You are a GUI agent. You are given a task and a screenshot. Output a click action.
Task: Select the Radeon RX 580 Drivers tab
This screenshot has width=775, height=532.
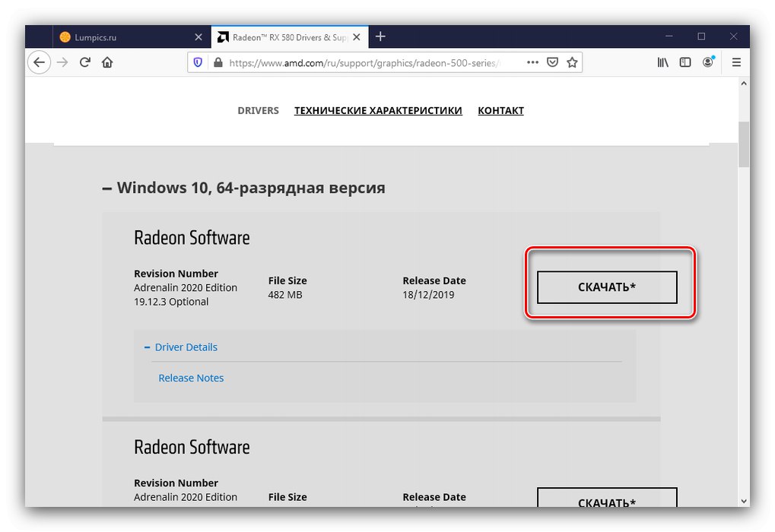click(290, 37)
